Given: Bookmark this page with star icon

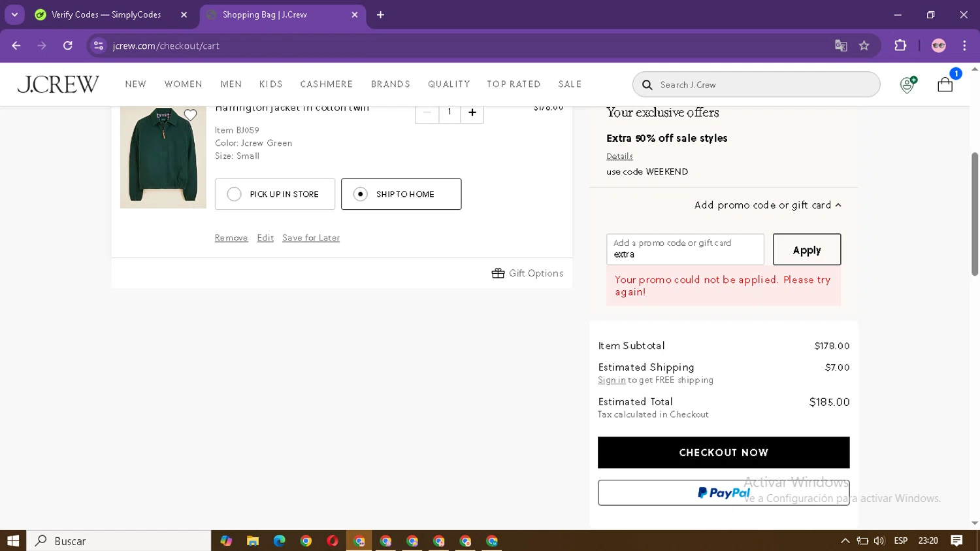Looking at the screenshot, I should pyautogui.click(x=864, y=46).
